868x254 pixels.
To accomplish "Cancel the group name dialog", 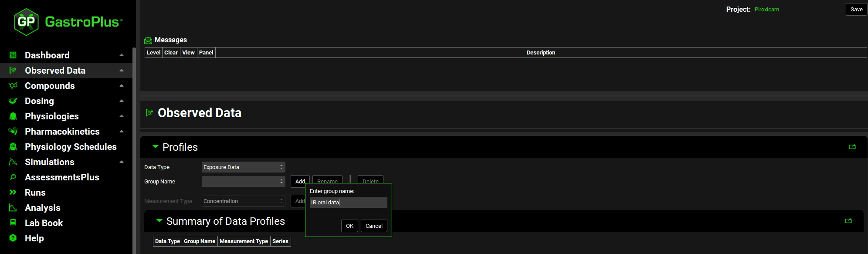I will tap(374, 226).
